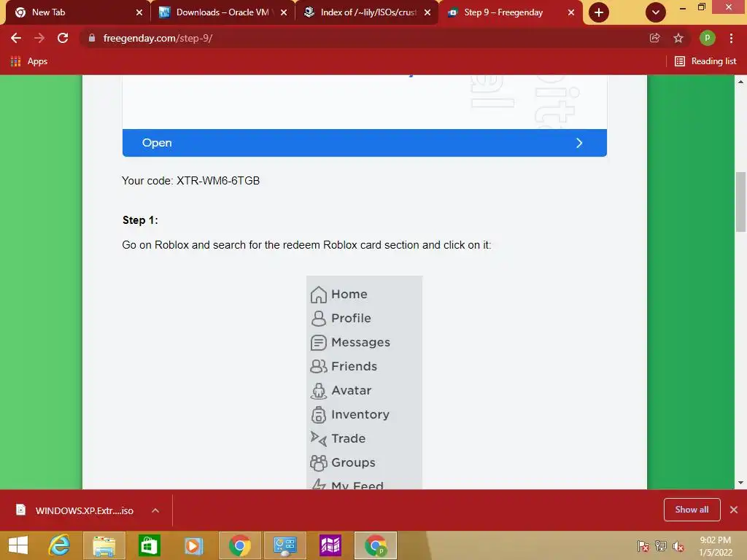Image resolution: width=747 pixels, height=560 pixels.
Task: Click the muted volume tray icon
Action: 678,546
